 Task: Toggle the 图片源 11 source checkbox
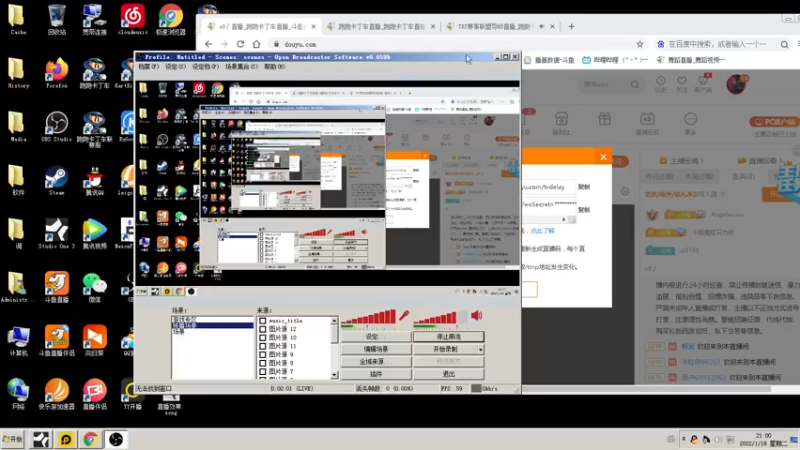[x=263, y=346]
